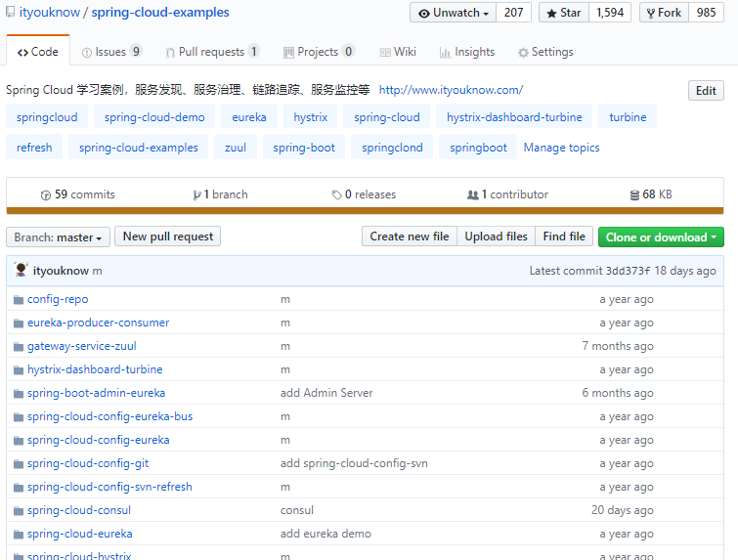
Task: Open the Insights tab
Action: (467, 52)
